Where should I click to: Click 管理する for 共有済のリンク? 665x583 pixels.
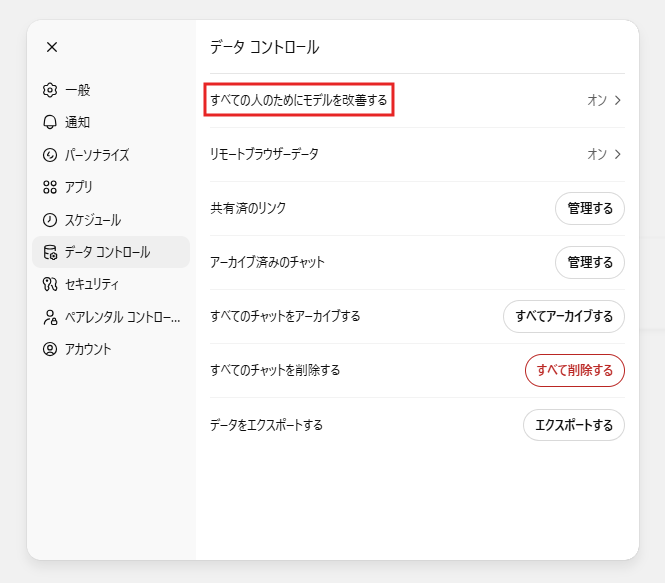(590, 208)
